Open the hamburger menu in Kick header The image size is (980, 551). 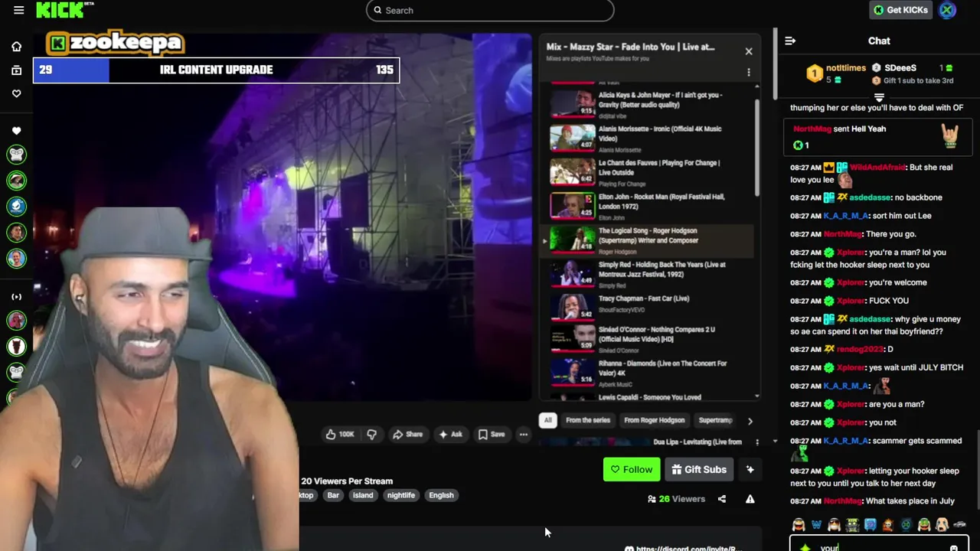(x=18, y=10)
